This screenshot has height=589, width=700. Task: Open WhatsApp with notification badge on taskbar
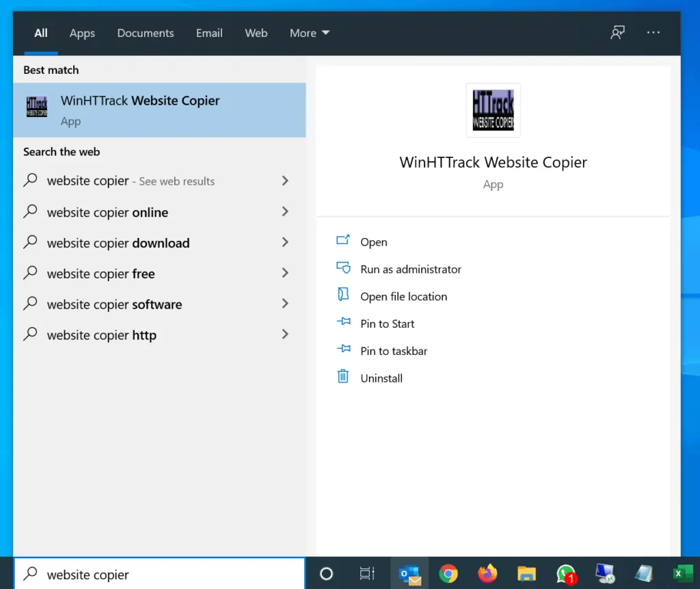[x=566, y=574]
